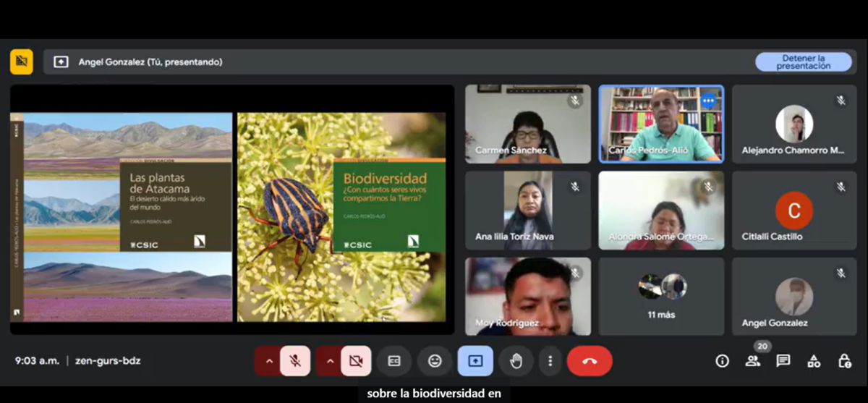Click the Citlalli Castillo orange C avatar
The image size is (868, 403).
794,211
